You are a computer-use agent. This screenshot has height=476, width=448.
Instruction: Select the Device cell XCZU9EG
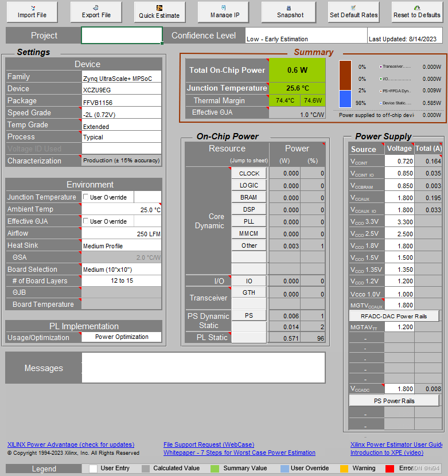[122, 89]
